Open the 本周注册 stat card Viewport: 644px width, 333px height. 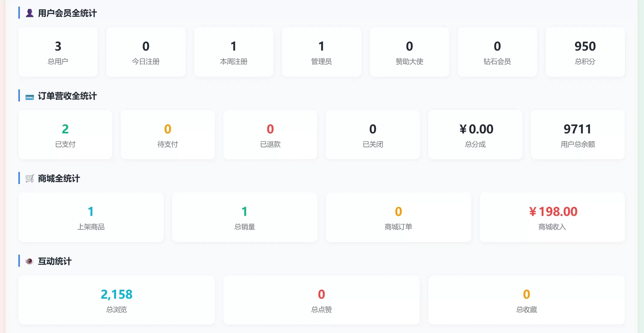(x=234, y=52)
